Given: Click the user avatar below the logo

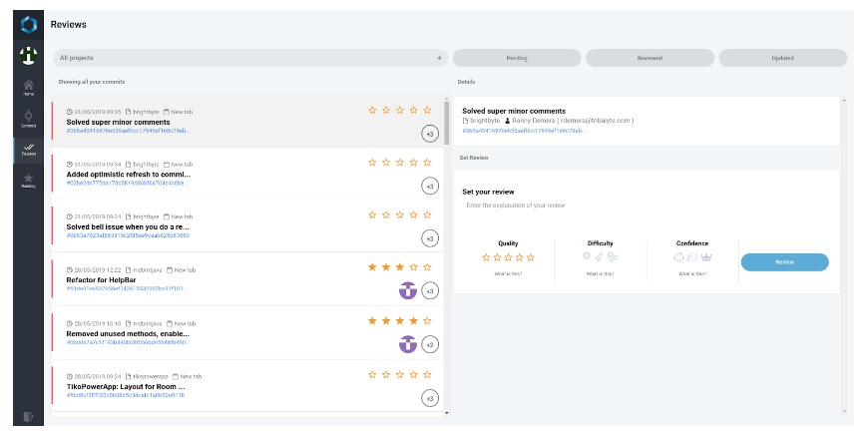Looking at the screenshot, I should [x=29, y=56].
